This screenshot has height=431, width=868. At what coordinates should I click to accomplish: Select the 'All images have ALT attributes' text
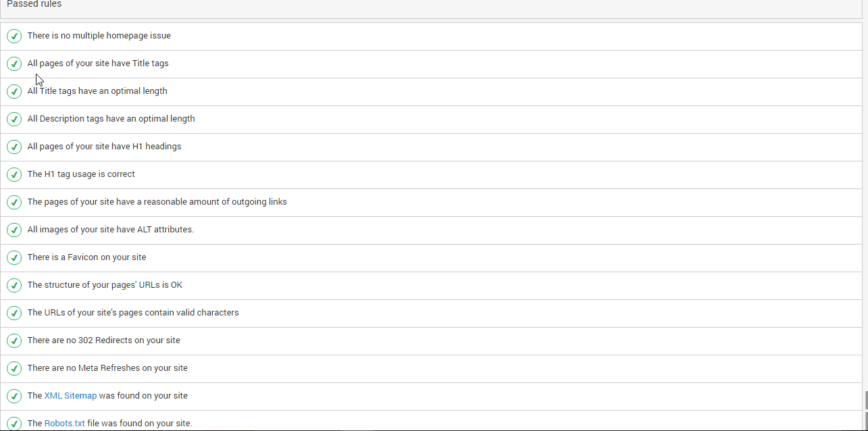click(110, 230)
